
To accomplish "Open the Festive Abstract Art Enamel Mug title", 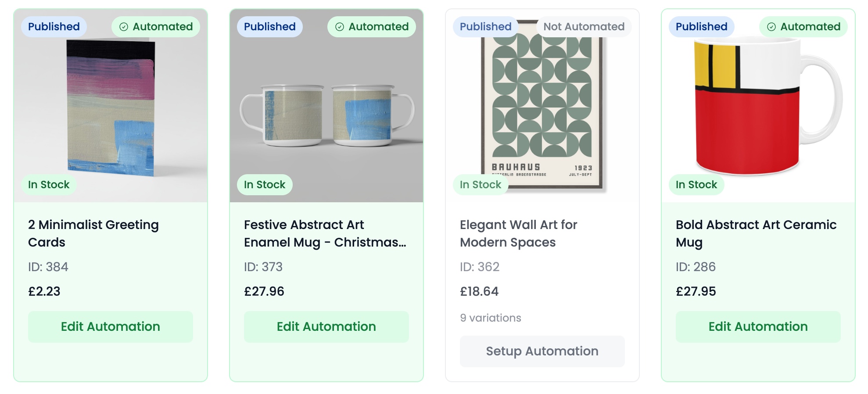I will pyautogui.click(x=325, y=233).
